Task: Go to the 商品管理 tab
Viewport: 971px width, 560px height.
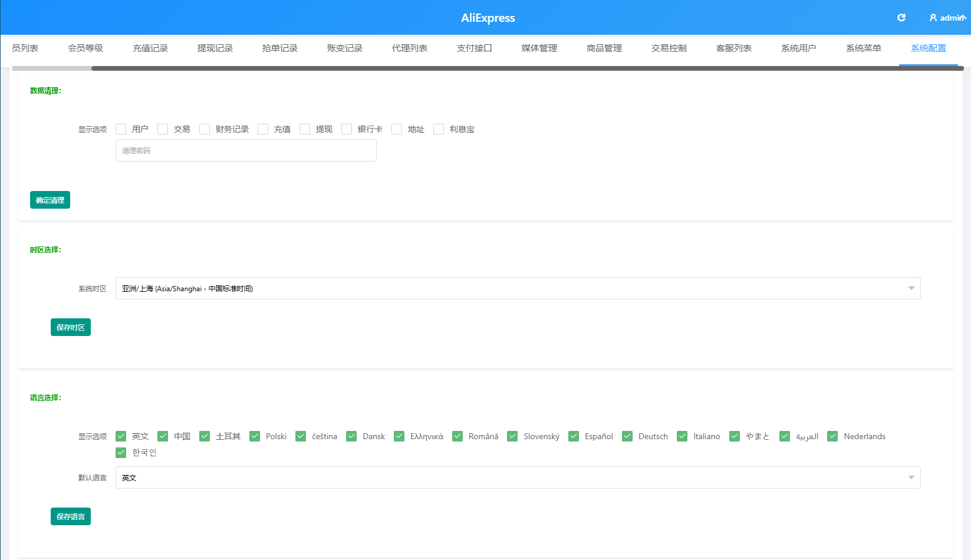Action: click(x=604, y=48)
